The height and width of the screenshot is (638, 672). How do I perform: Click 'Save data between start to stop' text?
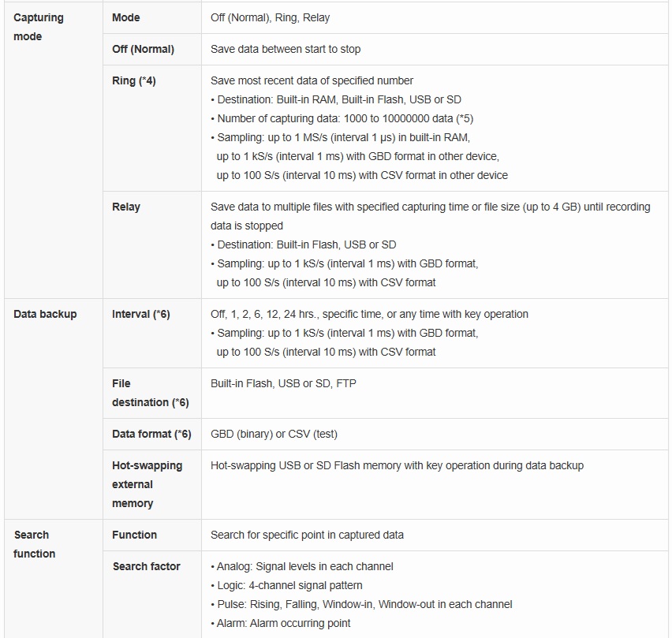coord(286,49)
